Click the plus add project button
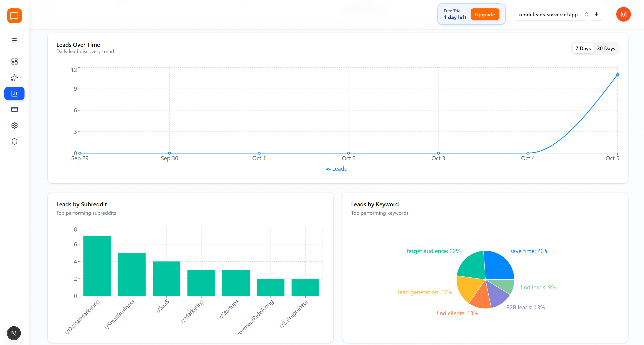Screen dimensions: 644x345 coord(597,15)
